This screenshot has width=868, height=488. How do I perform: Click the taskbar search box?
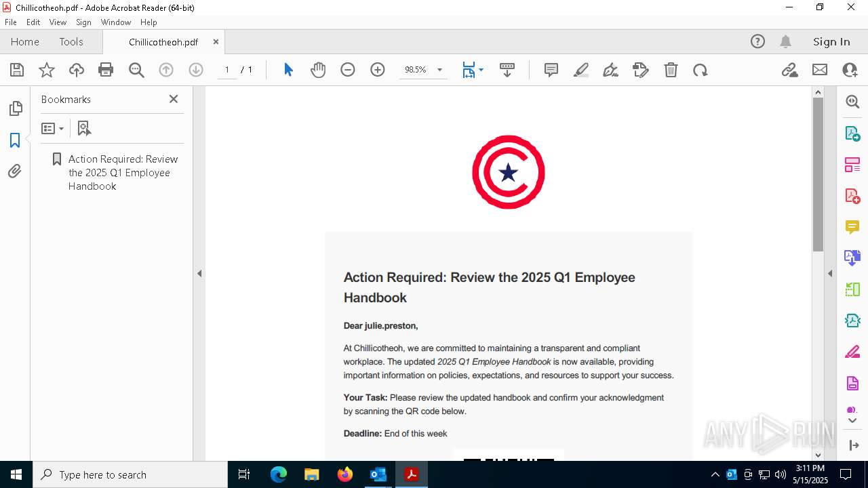[130, 474]
